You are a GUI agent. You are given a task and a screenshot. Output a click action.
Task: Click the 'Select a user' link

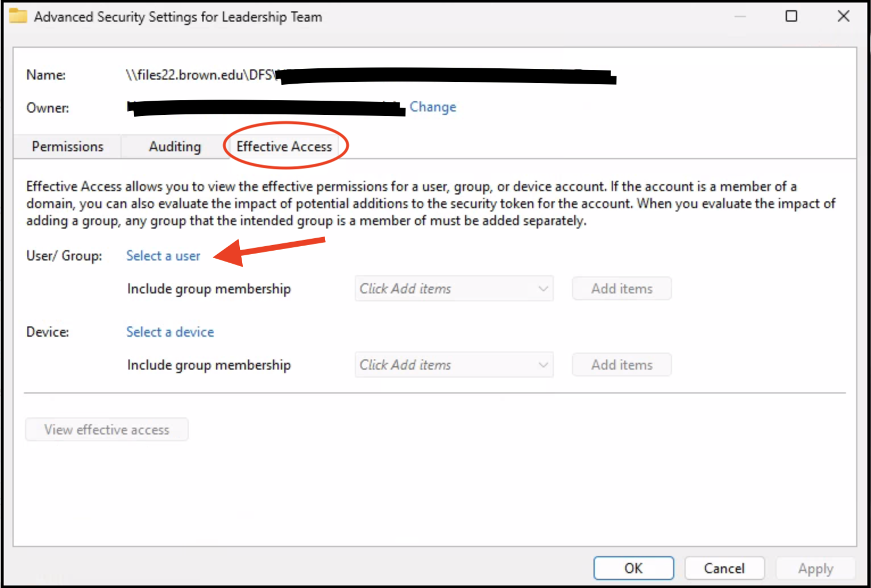(163, 256)
